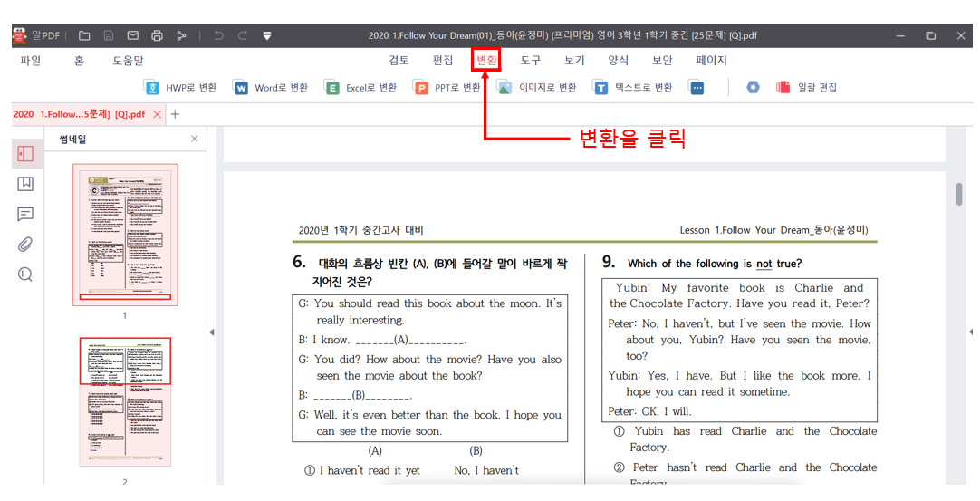The height and width of the screenshot is (501, 980).
Task: Click answer option ① I haven't read it yet
Action: click(362, 470)
